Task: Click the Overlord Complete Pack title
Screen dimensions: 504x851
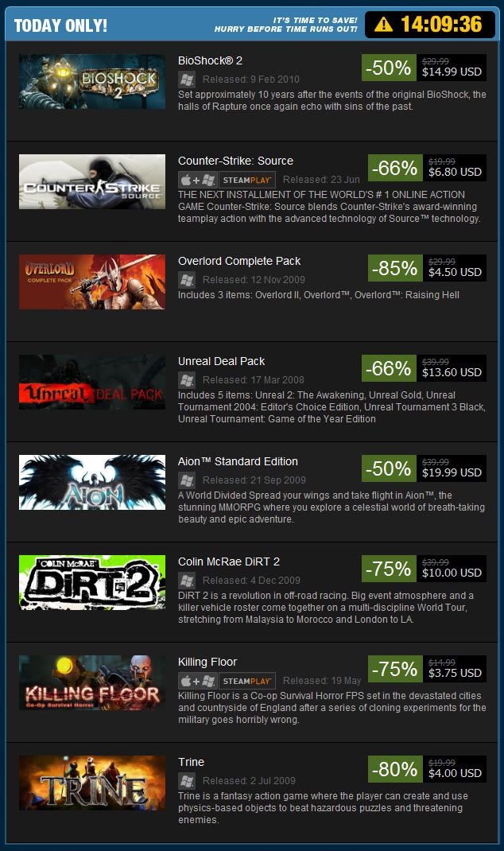Action: tap(239, 261)
